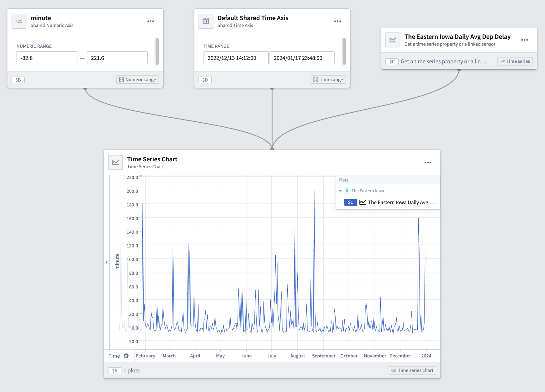Click the minute numeric axis card icon
The width and height of the screenshot is (545, 392).
pos(19,21)
